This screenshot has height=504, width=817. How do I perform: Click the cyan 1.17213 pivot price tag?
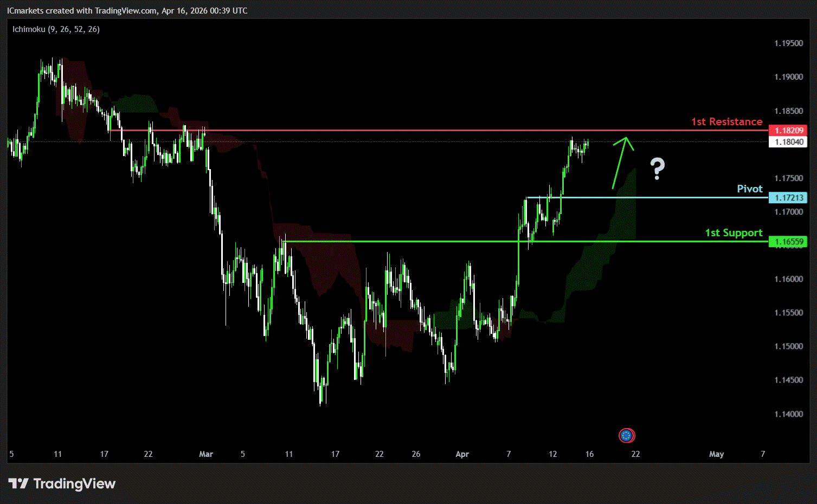click(788, 198)
